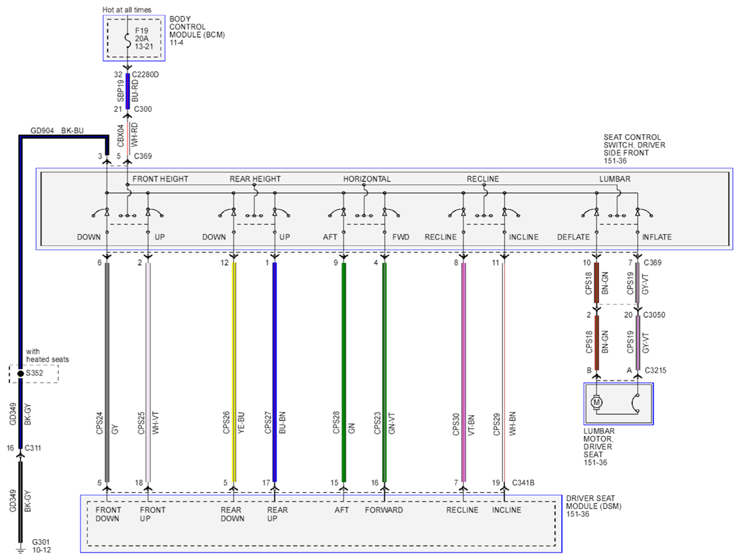Click the CPS19 GY-VT upper wire

click(638, 283)
